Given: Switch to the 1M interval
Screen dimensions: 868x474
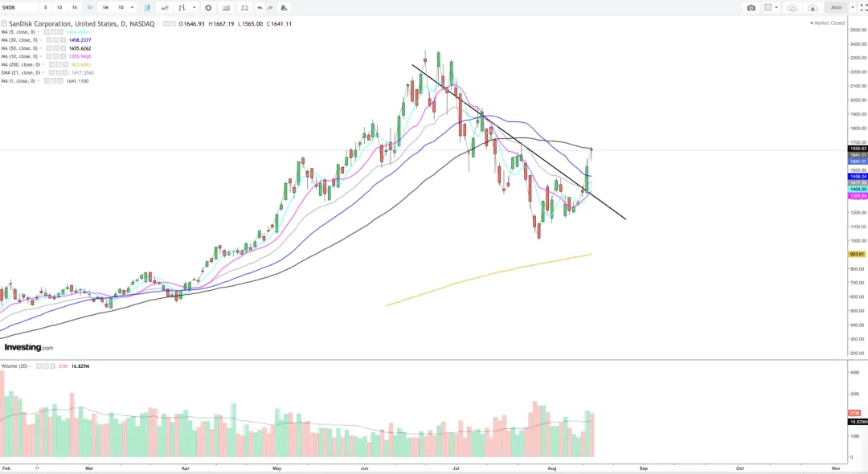Looking at the screenshot, I should pos(105,8).
